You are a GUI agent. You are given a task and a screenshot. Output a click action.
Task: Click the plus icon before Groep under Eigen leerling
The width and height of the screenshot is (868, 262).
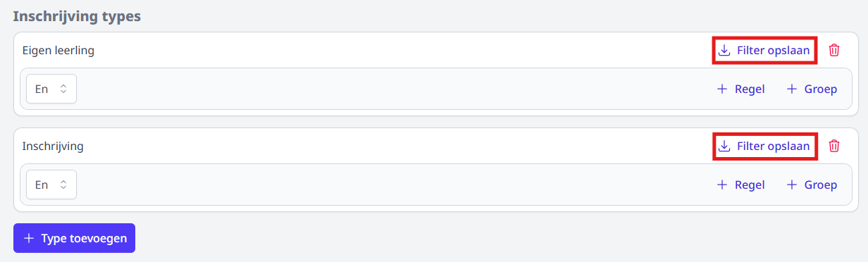click(x=791, y=89)
